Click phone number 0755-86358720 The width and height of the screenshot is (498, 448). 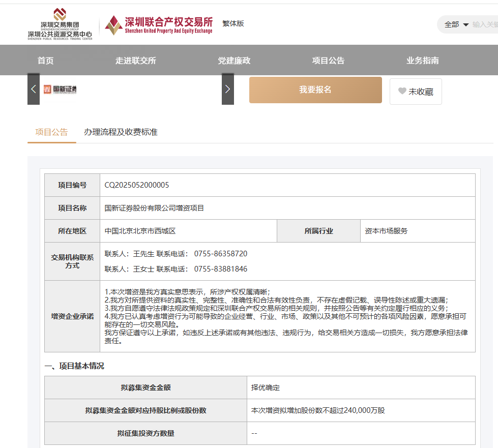(x=221, y=254)
